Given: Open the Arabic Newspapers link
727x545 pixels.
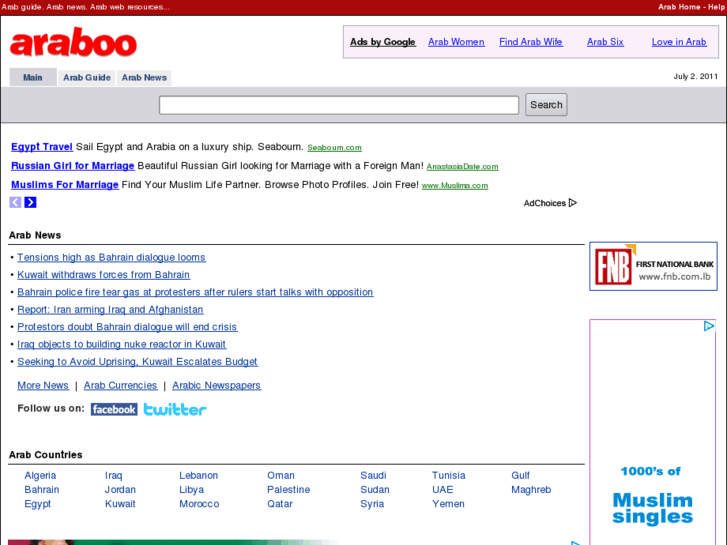Looking at the screenshot, I should pyautogui.click(x=217, y=385).
